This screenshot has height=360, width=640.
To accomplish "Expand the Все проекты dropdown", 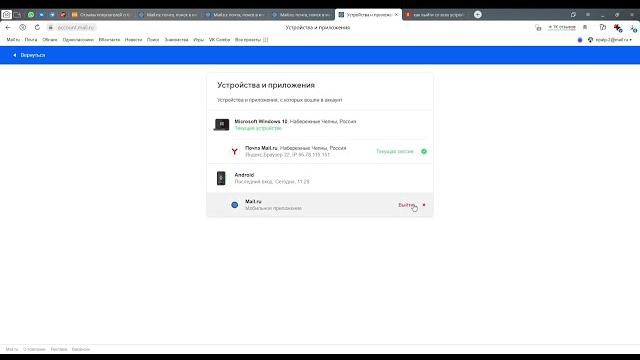I will coord(251,40).
